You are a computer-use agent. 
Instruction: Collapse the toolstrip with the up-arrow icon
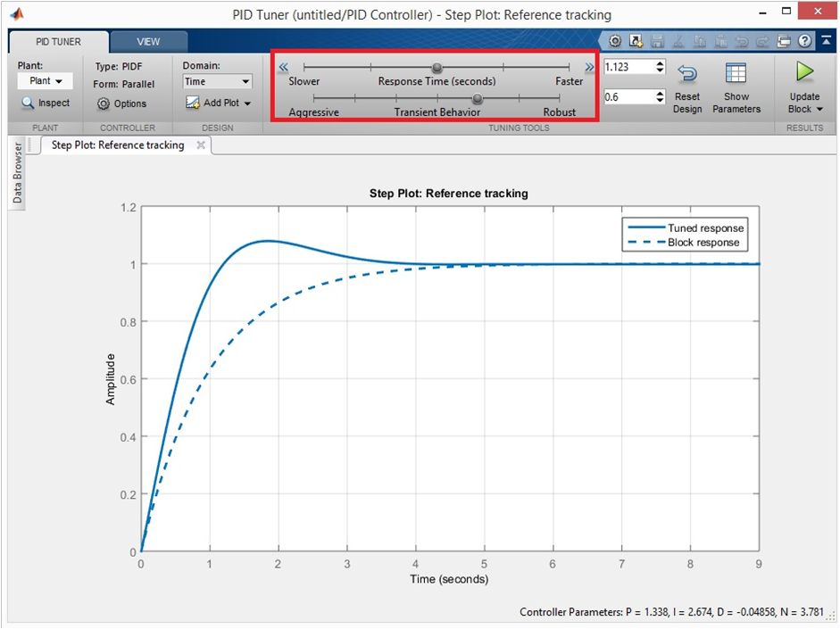click(826, 41)
